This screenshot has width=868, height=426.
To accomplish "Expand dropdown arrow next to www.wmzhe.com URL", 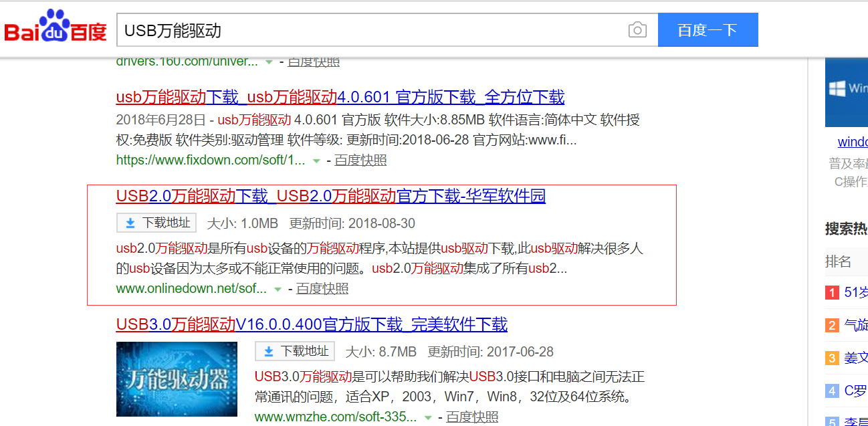I will (x=428, y=416).
